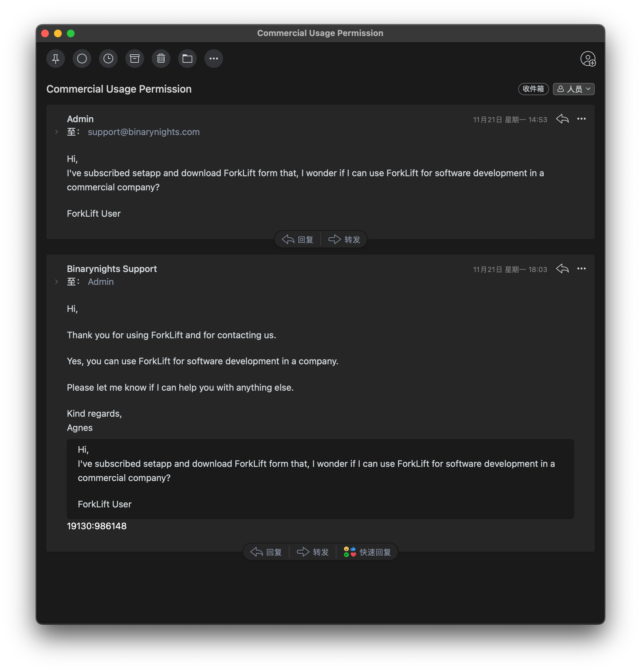The height and width of the screenshot is (672, 641).
Task: Reply arrow icon on Binarynights Support message header
Action: click(x=562, y=269)
